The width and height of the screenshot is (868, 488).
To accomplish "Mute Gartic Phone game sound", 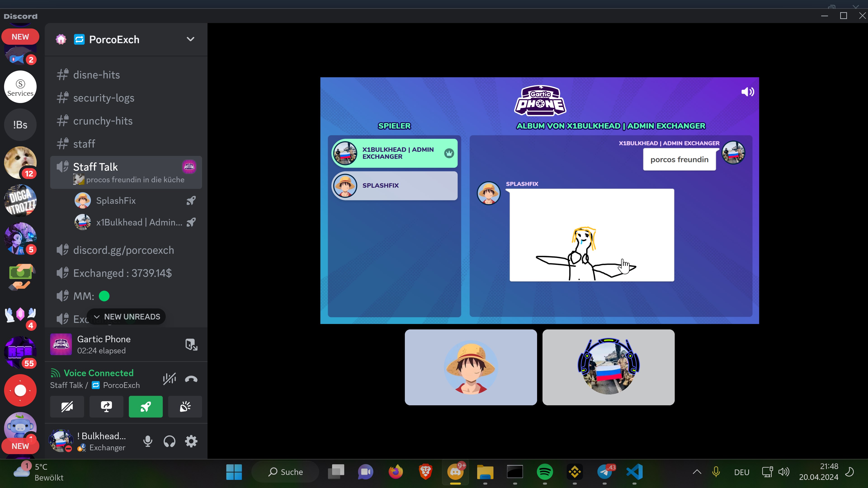I will [747, 92].
